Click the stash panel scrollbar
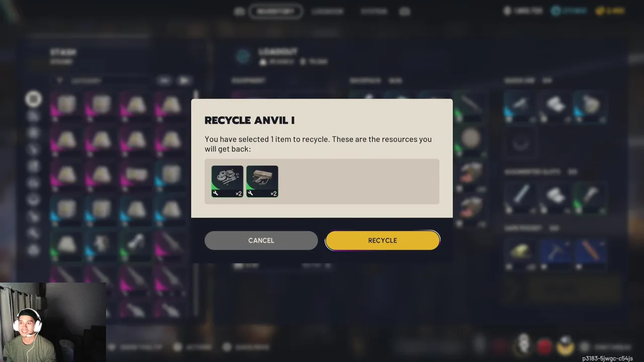Viewport: 644px width, 362px height. 196,201
